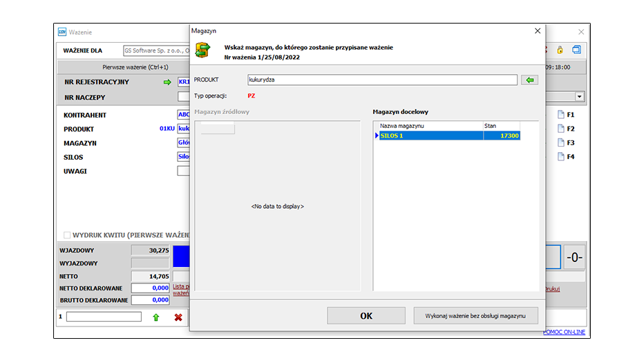
Task: Open the POMOC ON-LINE link
Action: tap(565, 333)
